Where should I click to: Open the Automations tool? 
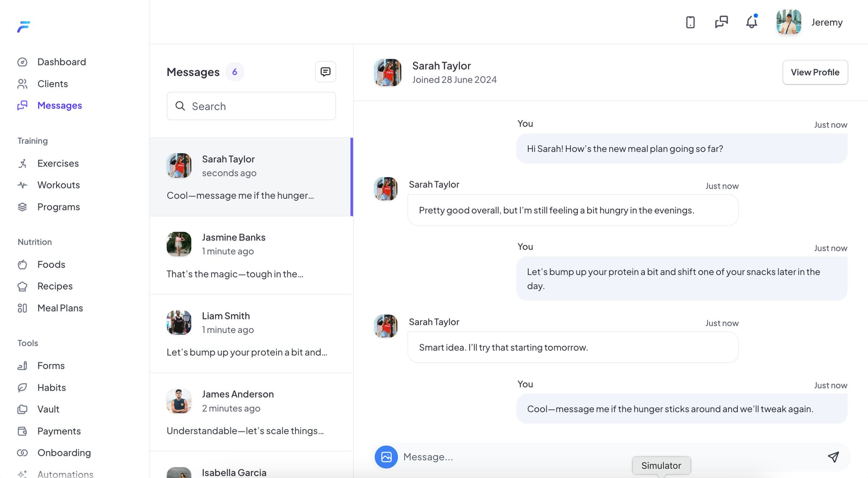pyautogui.click(x=65, y=473)
